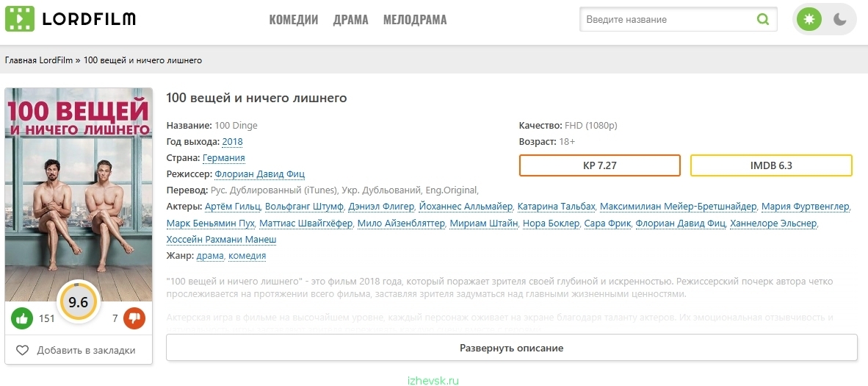This screenshot has width=868, height=386.
Task: Expand description with Развернуть описание
Action: click(512, 349)
